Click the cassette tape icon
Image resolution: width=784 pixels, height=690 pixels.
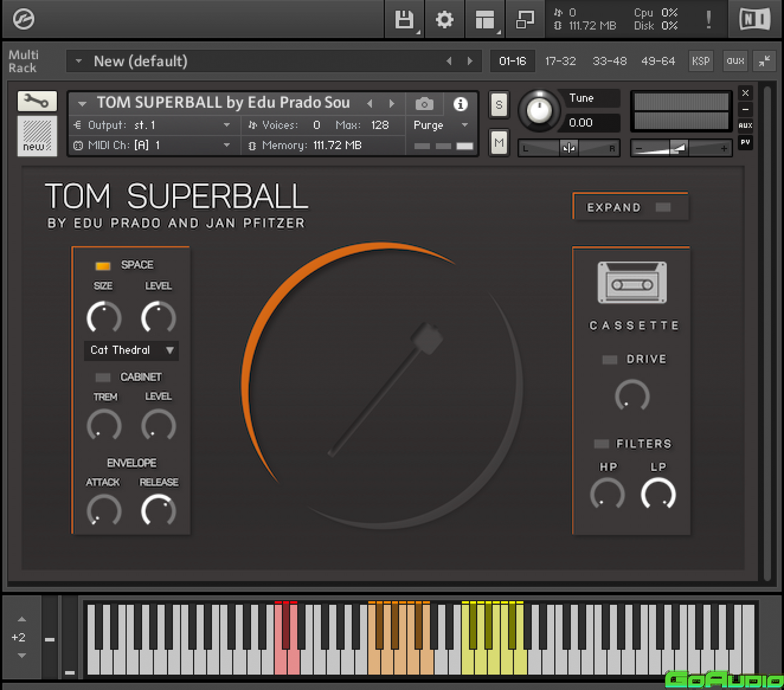632,282
